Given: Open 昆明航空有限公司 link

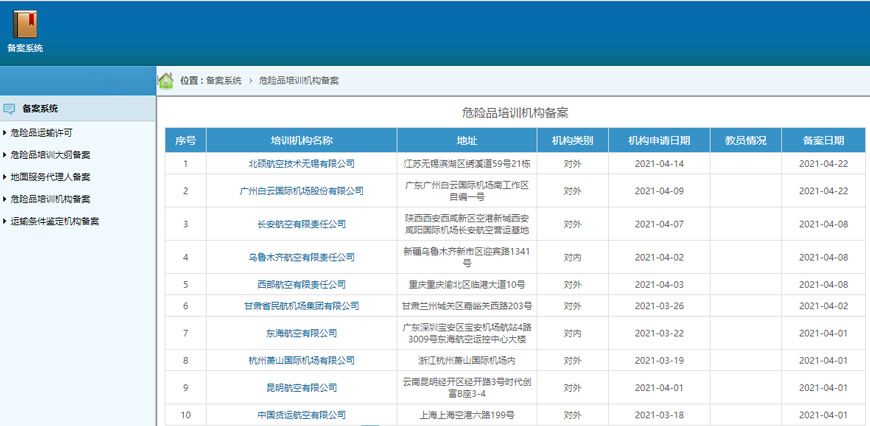Looking at the screenshot, I should click(301, 388).
